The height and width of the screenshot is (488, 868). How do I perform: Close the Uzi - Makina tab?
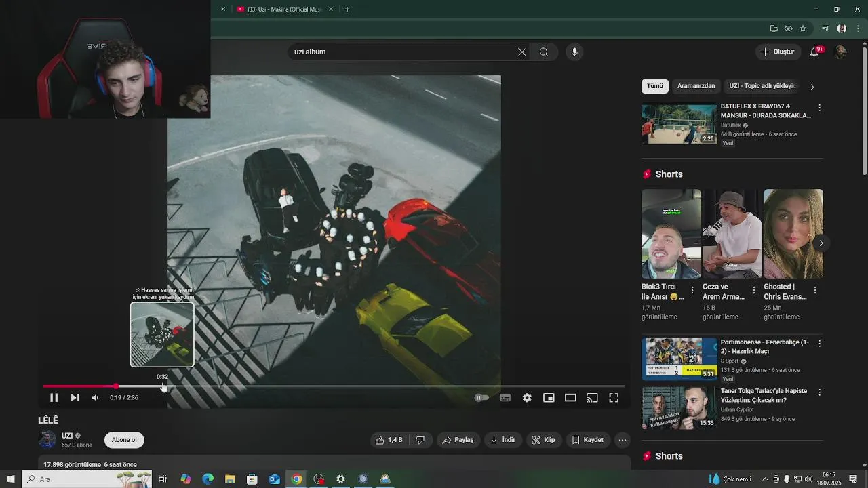[x=331, y=9]
